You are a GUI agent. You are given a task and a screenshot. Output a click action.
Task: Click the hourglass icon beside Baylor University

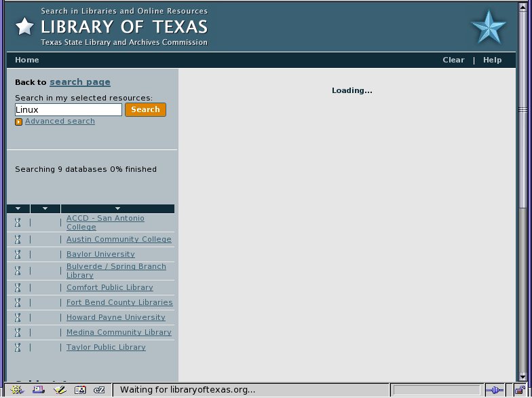click(18, 254)
